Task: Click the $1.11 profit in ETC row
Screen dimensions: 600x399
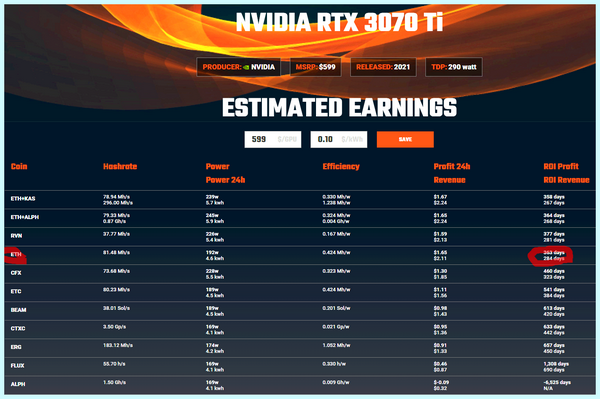Action: coord(440,290)
